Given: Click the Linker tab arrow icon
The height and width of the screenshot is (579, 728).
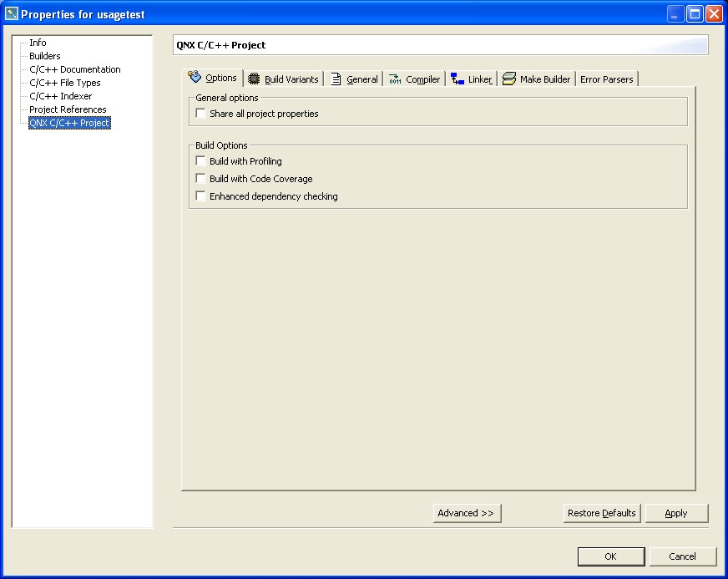Looking at the screenshot, I should (455, 78).
